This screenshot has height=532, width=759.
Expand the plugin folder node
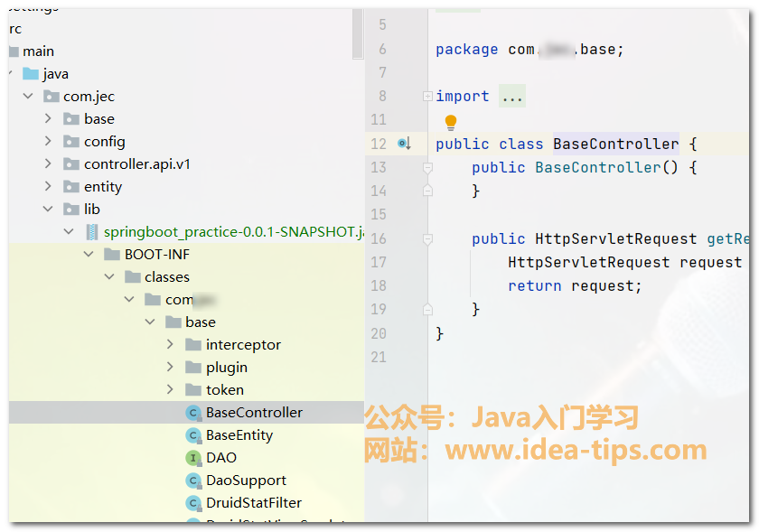click(x=170, y=367)
